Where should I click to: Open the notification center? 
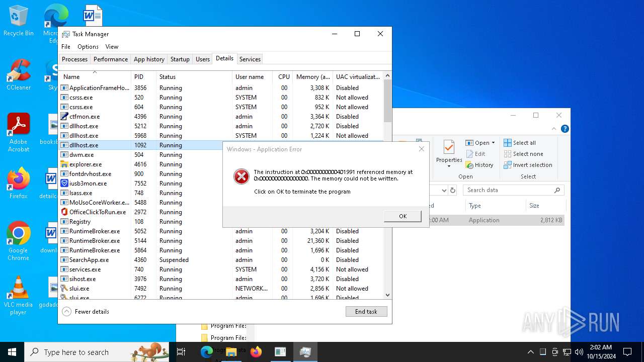pos(627,352)
